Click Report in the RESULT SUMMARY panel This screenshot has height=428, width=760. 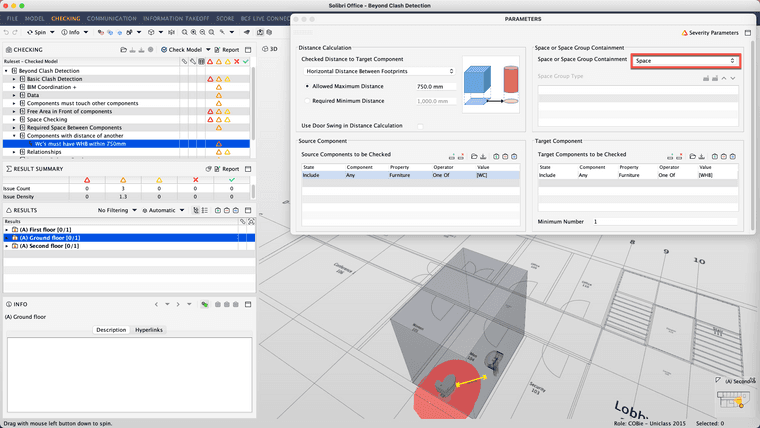coord(227,169)
